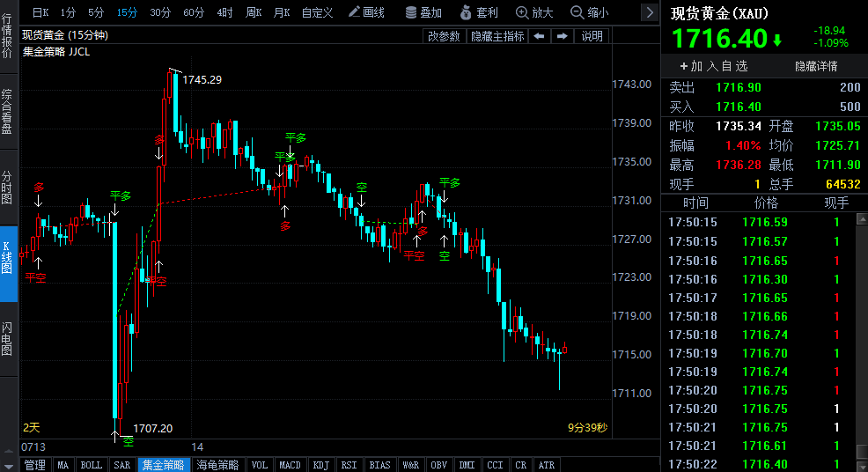The width and height of the screenshot is (868, 472).
Task: Open 闪电图 sidebar view
Action: tap(7, 338)
